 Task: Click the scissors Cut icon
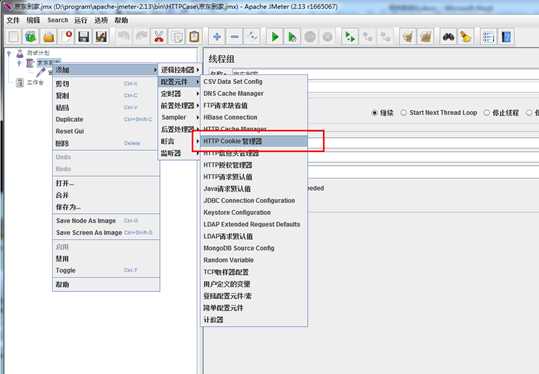pyautogui.click(x=159, y=36)
